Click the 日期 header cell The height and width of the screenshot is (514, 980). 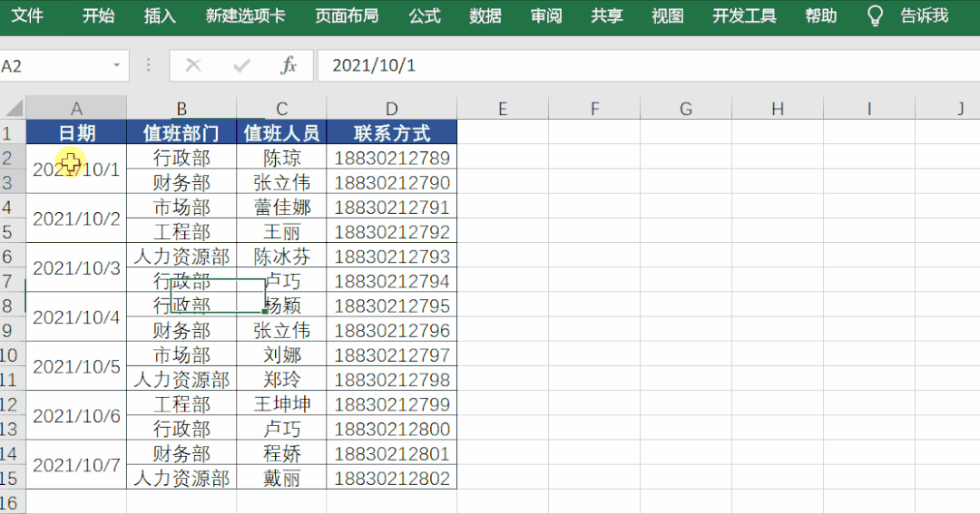point(76,132)
